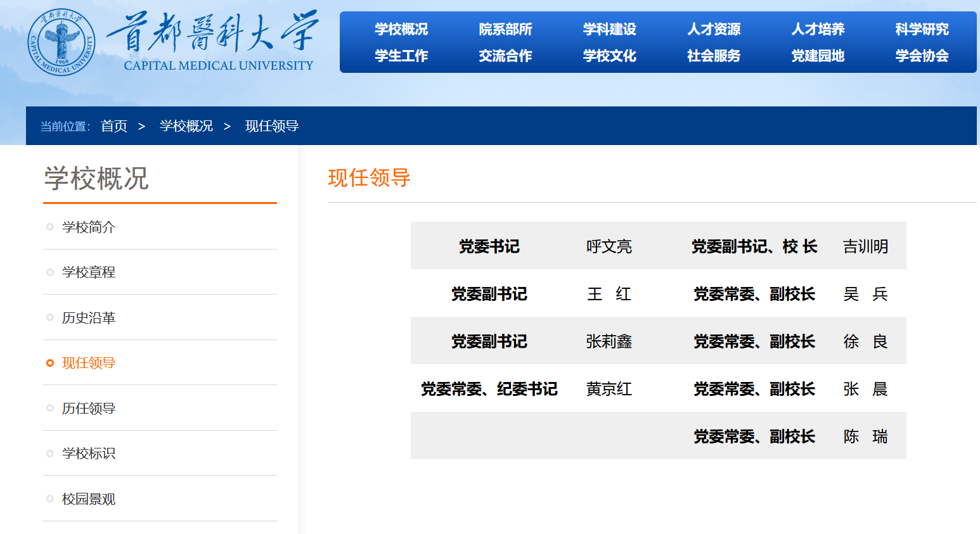
Task: Open 历任领导 in the sidebar
Action: point(89,408)
